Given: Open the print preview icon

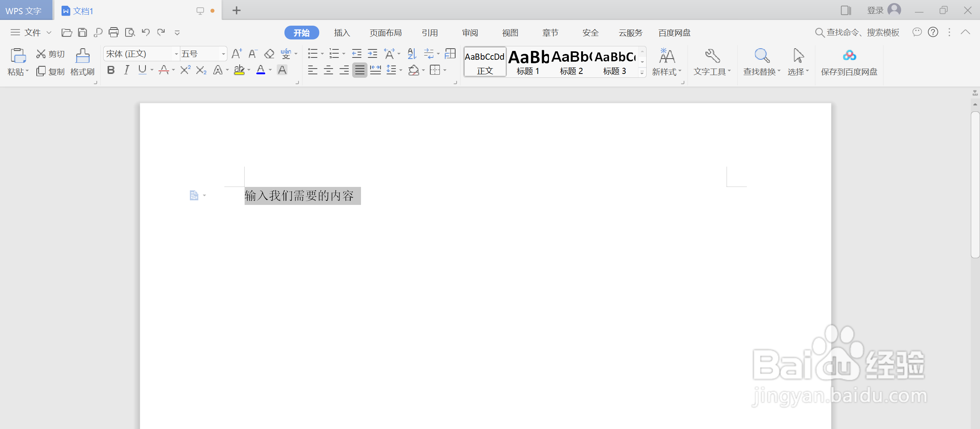Looking at the screenshot, I should pyautogui.click(x=130, y=33).
